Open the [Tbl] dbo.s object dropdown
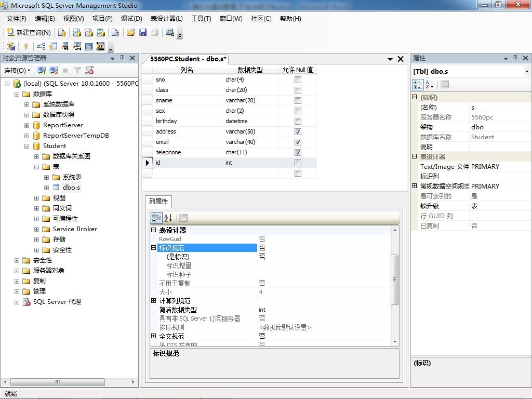532x399 pixels. coord(527,71)
